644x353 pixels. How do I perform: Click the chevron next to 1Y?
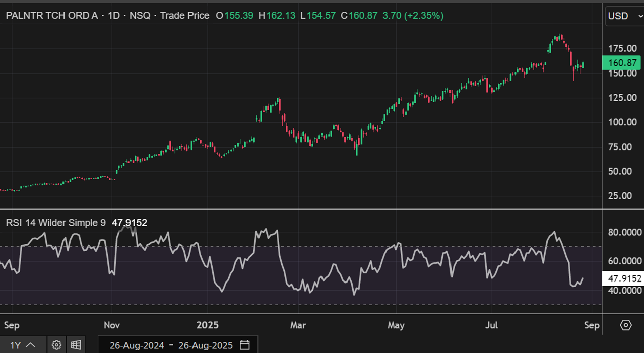point(30,345)
